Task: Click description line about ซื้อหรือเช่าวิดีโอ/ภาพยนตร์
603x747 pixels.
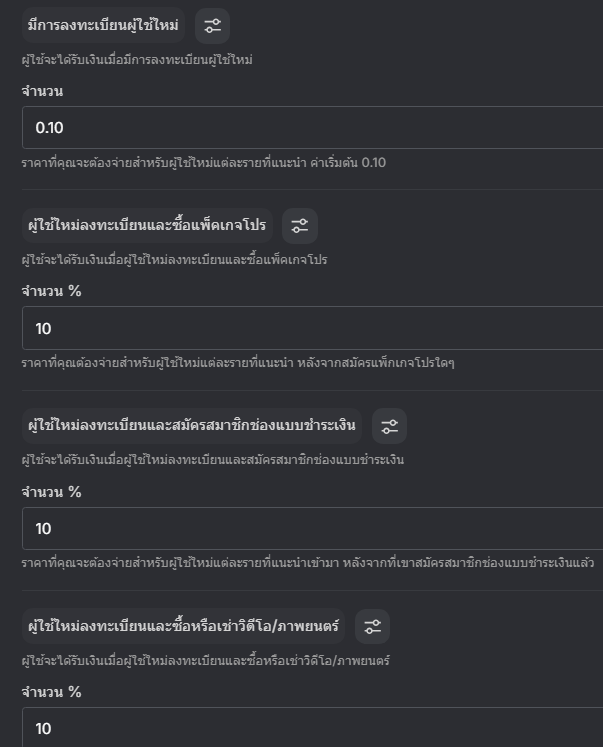Action: [x=206, y=661]
